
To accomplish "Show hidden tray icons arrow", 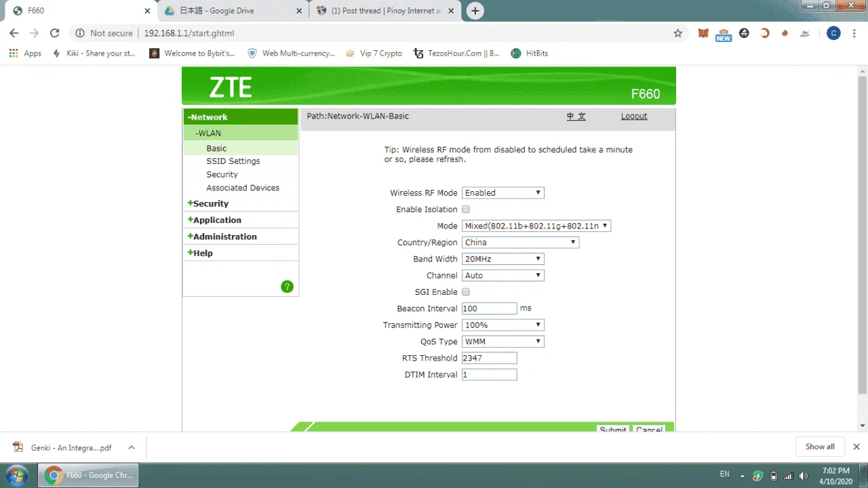I will (x=743, y=476).
